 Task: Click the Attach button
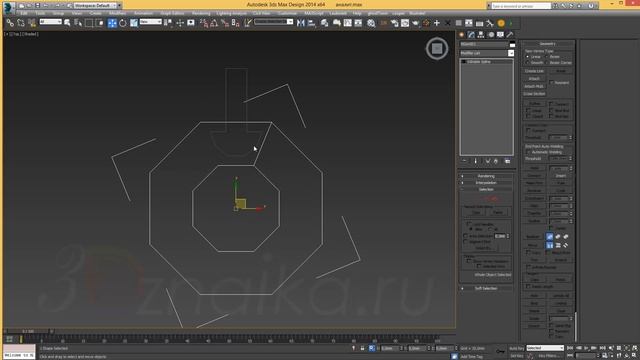[534, 79]
